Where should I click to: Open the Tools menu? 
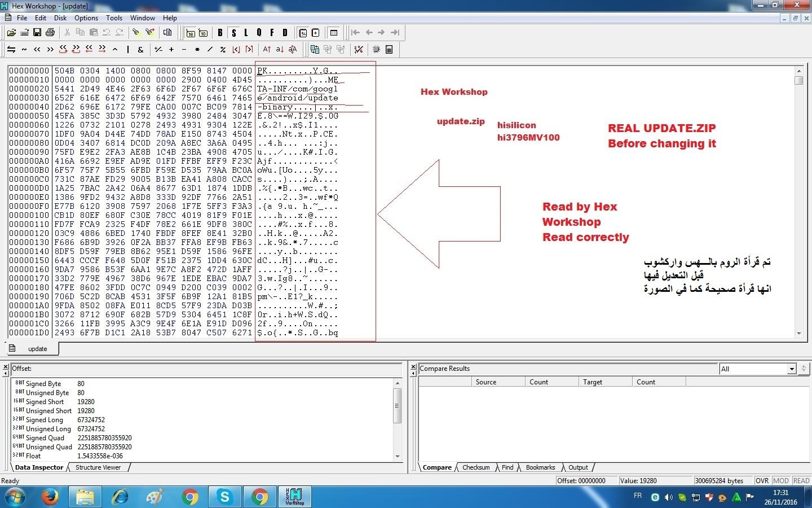(114, 18)
